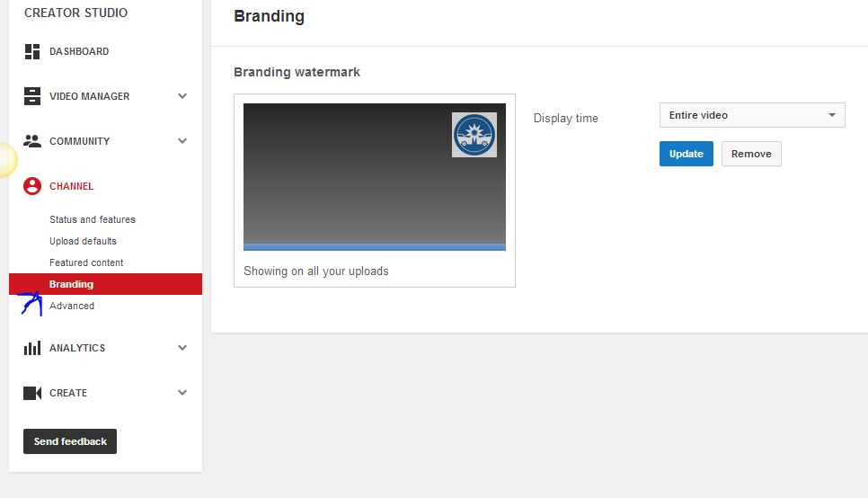
Task: Click the 'Display time' label
Action: click(566, 118)
